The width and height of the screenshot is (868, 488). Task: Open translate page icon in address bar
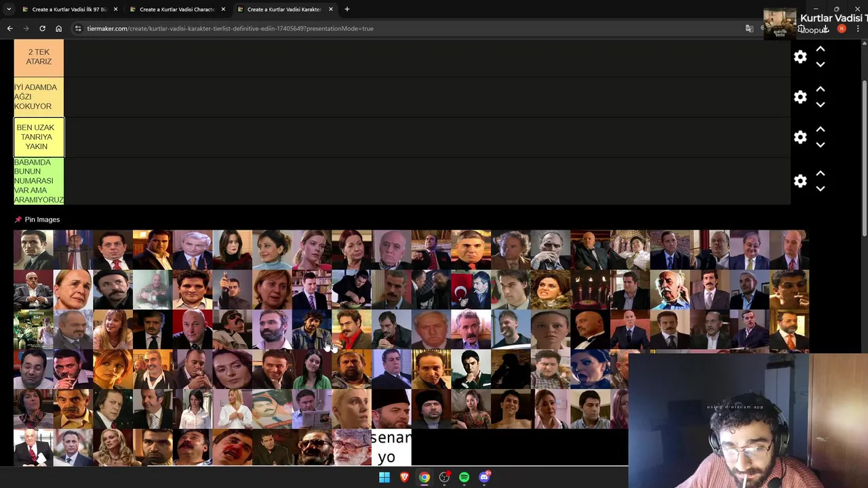(749, 28)
